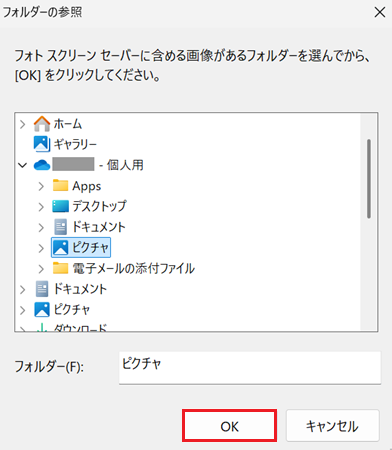
Task: Collapse the OneDrive 個人用 node
Action: [x=22, y=165]
